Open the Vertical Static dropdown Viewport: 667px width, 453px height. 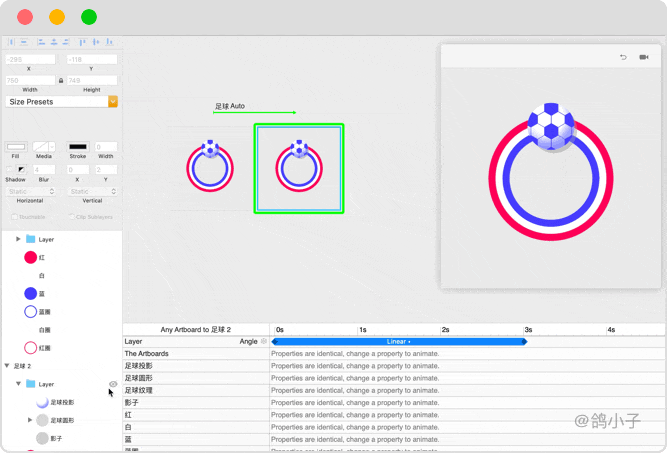[92, 191]
